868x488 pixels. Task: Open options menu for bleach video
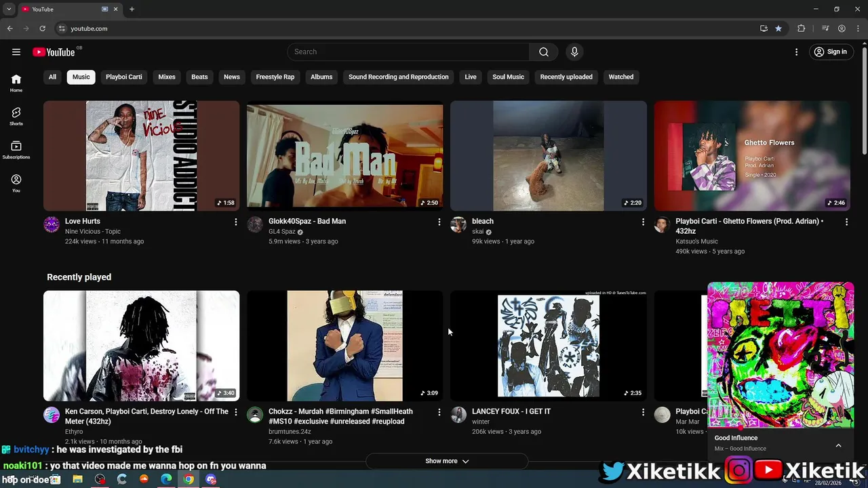(x=643, y=222)
